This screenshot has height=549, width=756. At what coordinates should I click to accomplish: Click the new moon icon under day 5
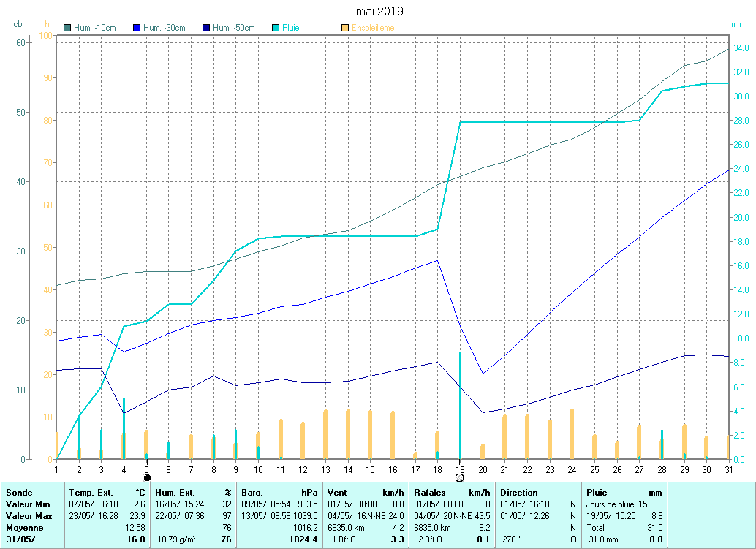click(146, 478)
